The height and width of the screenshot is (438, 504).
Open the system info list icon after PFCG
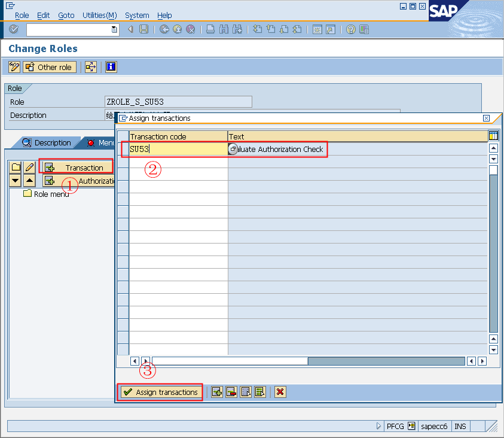(411, 426)
